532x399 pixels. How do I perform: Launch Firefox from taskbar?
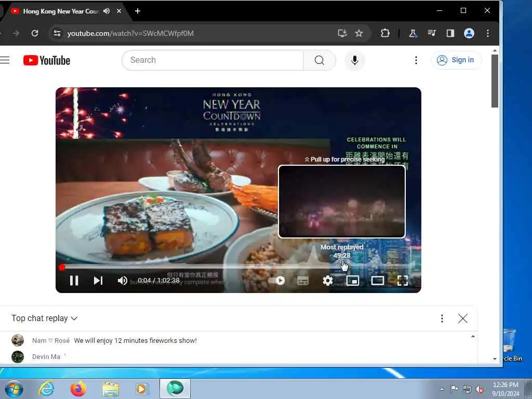coord(78,389)
